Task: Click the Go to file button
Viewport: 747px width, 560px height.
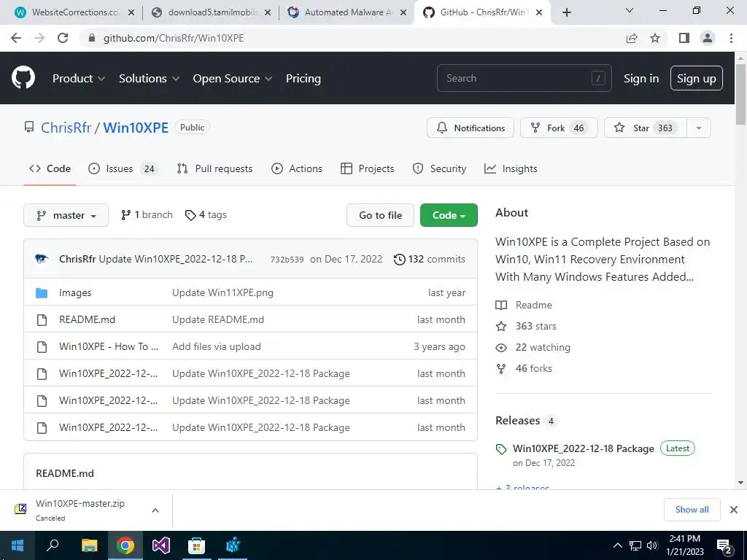Action: (x=380, y=215)
